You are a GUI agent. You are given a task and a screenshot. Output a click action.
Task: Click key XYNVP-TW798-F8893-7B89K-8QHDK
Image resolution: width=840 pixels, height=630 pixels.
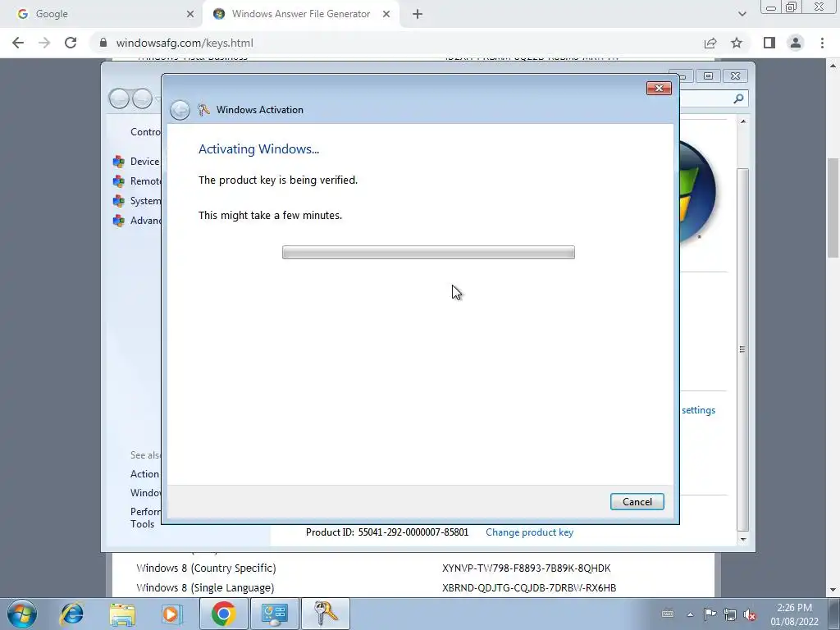[526, 568]
